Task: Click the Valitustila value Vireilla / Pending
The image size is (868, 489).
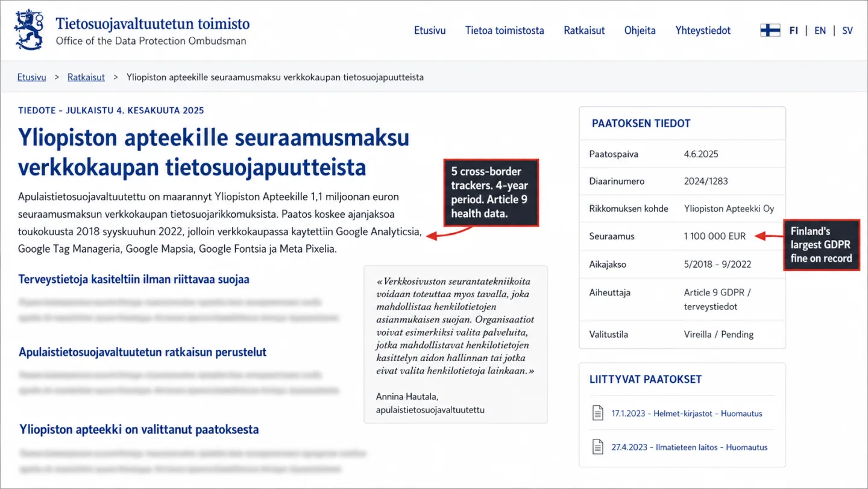Action: (x=719, y=334)
